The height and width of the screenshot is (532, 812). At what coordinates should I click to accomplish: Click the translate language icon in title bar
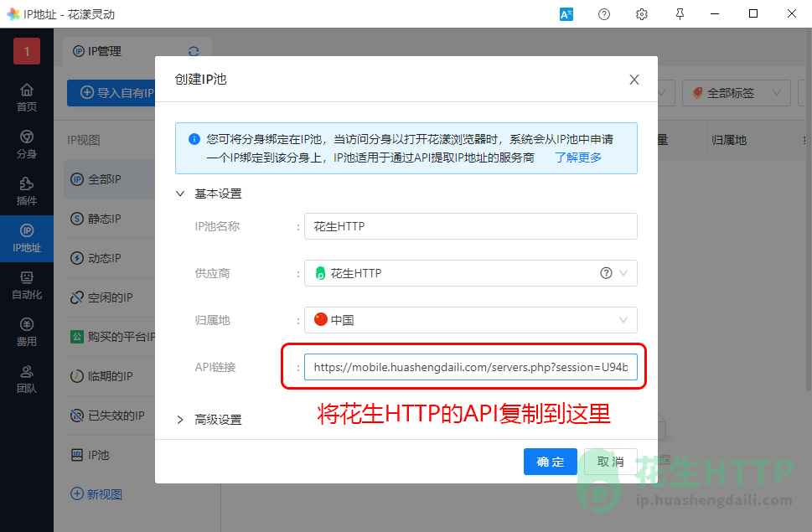[566, 14]
